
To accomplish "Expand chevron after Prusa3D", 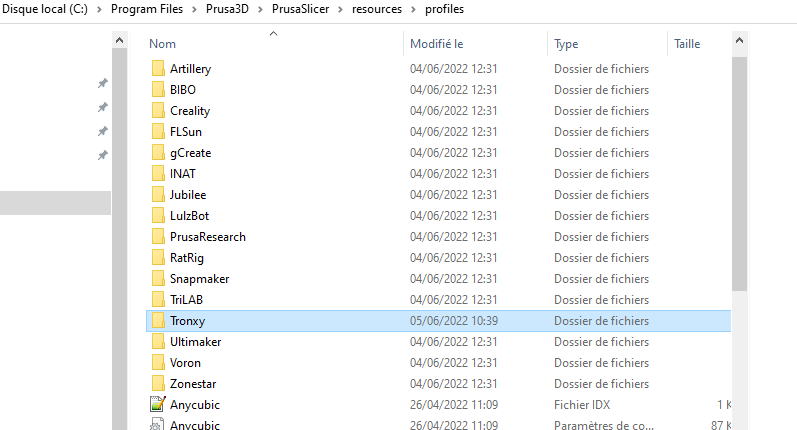I will (x=260, y=10).
